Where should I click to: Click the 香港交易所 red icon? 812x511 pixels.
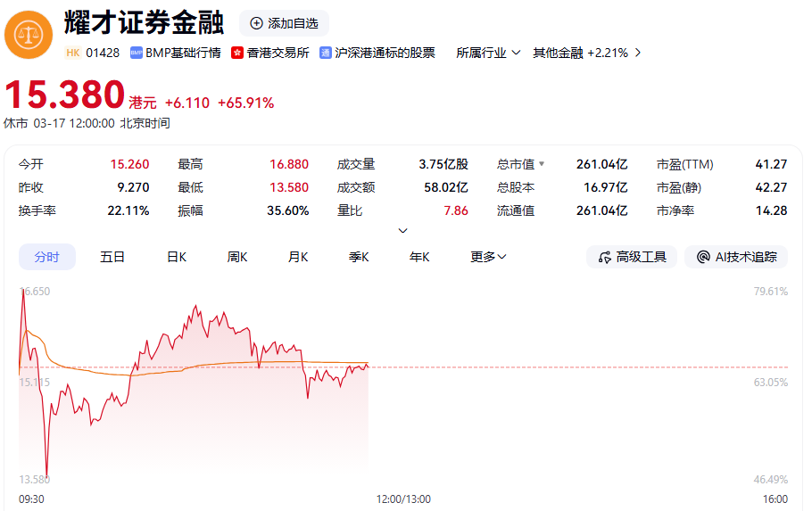(x=237, y=53)
